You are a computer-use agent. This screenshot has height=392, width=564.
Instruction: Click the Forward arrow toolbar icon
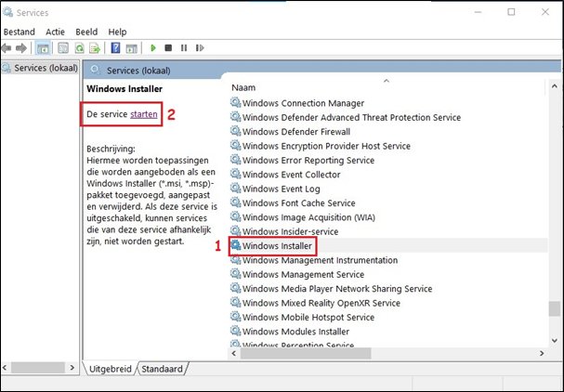click(21, 47)
